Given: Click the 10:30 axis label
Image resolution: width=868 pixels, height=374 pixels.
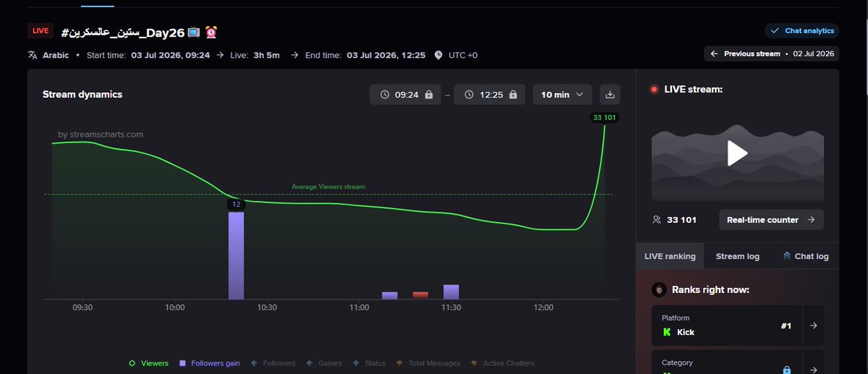Looking at the screenshot, I should pos(267,307).
